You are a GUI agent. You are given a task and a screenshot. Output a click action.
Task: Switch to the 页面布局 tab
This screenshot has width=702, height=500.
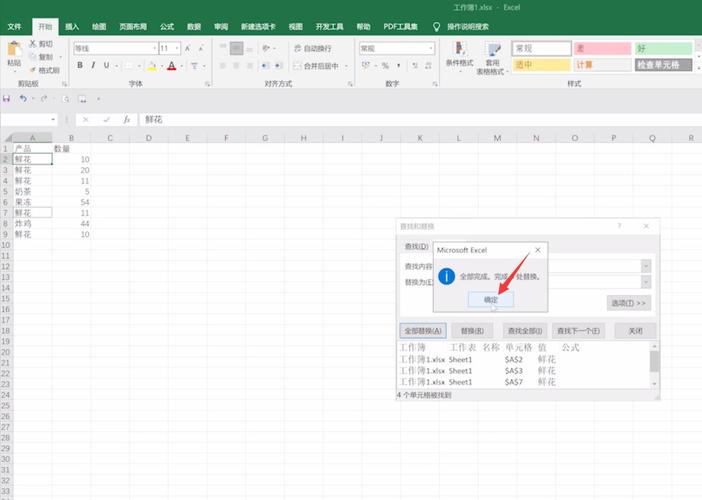tap(133, 27)
